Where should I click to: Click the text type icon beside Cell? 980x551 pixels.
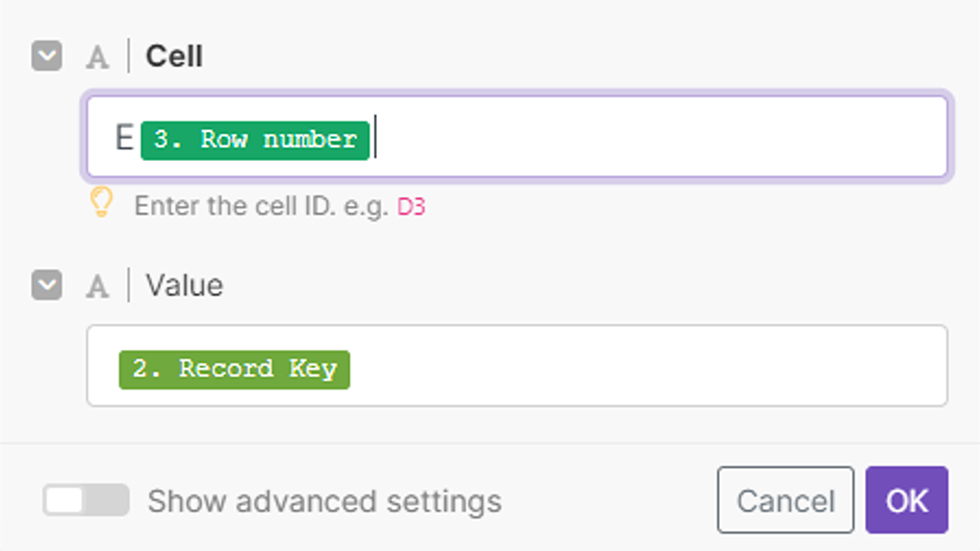[97, 57]
